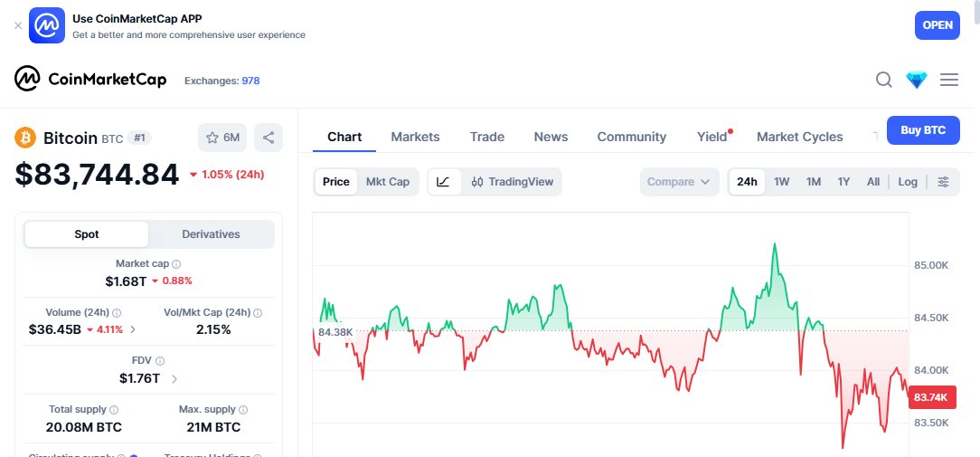980x457 pixels.
Task: Click info icon next to Market cap
Action: (x=177, y=264)
